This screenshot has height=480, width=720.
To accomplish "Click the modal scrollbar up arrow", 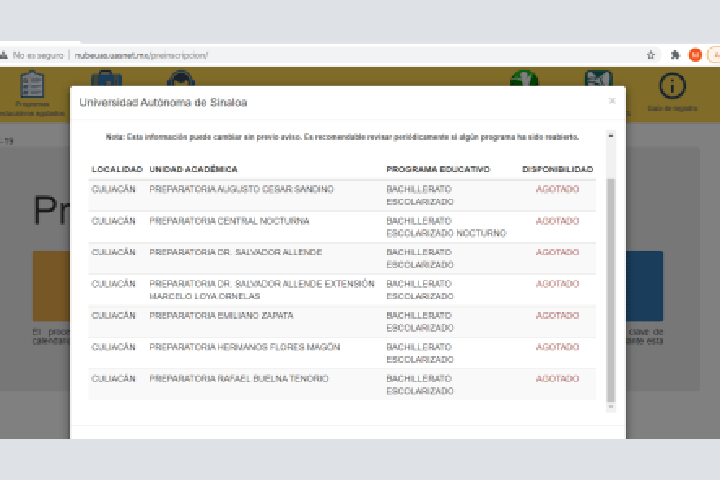I will (x=611, y=136).
